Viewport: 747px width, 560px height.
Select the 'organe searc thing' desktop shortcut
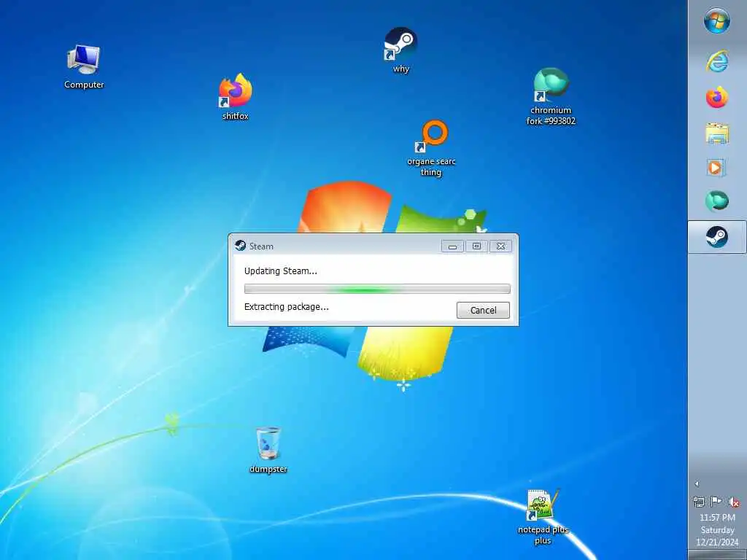431,148
